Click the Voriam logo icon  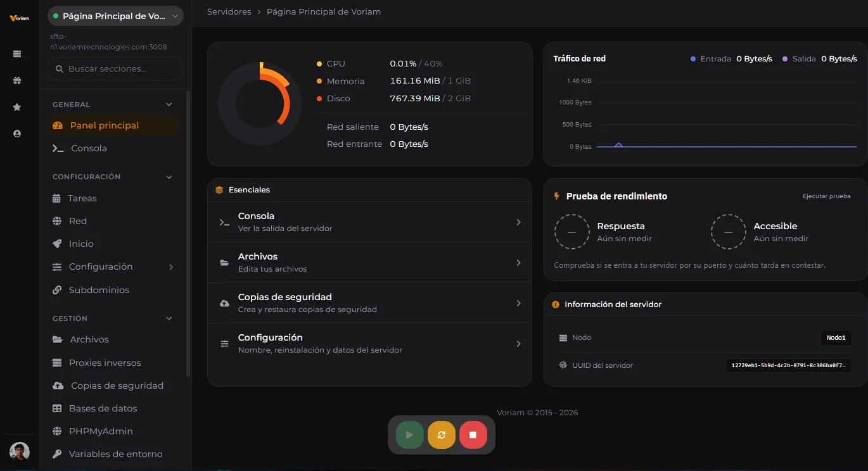tap(20, 18)
